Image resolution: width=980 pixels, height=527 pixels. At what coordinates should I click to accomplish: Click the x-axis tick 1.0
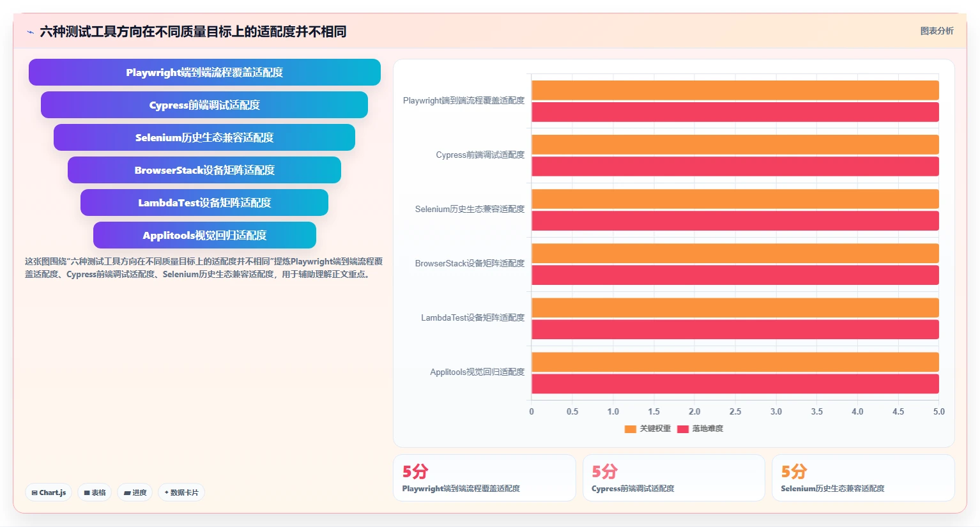613,411
